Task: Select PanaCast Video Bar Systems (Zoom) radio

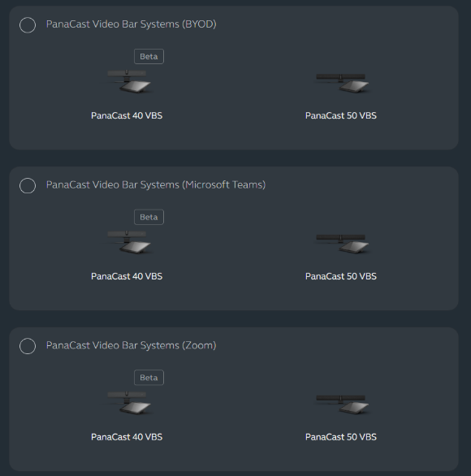Action: 28,346
